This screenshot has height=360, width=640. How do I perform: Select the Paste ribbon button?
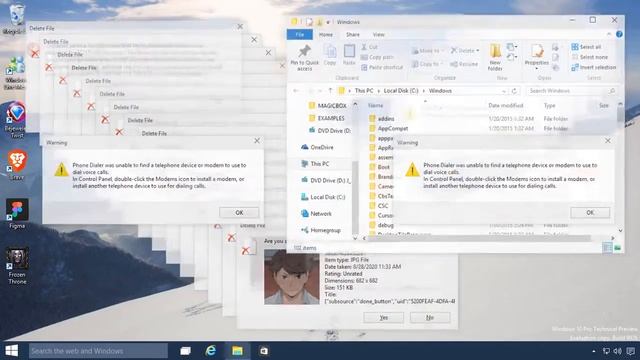click(349, 55)
